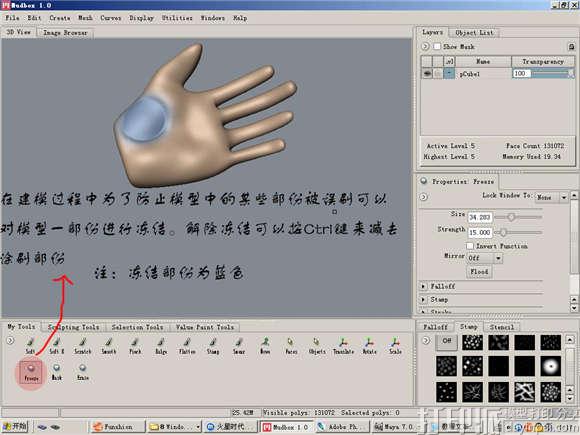Expand the Stroke section
This screenshot has height=435, width=580.
[x=424, y=312]
